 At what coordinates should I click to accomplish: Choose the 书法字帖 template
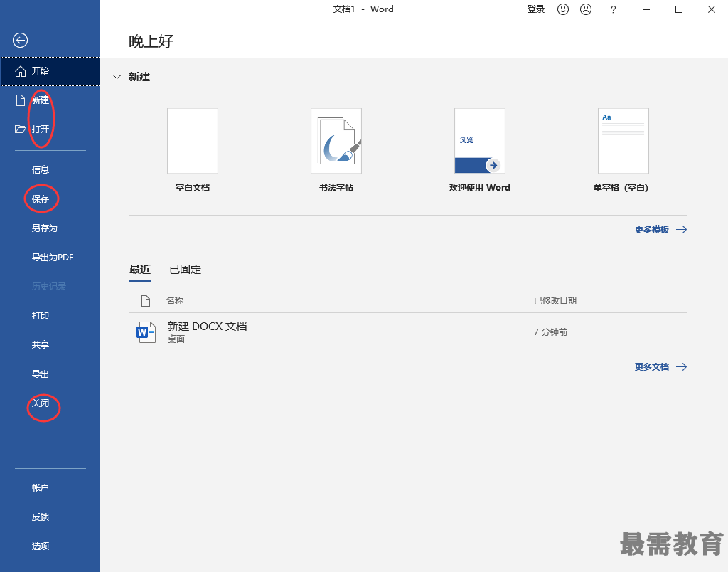point(336,150)
